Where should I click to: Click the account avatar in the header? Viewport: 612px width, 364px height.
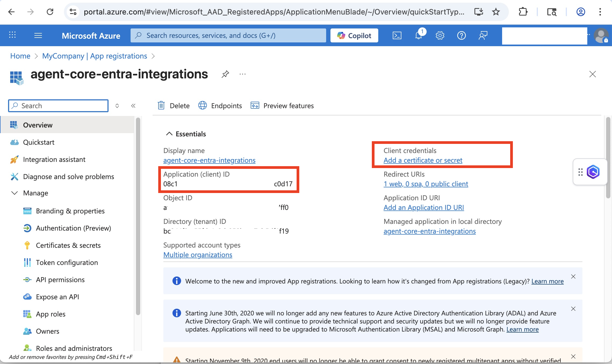click(x=601, y=35)
